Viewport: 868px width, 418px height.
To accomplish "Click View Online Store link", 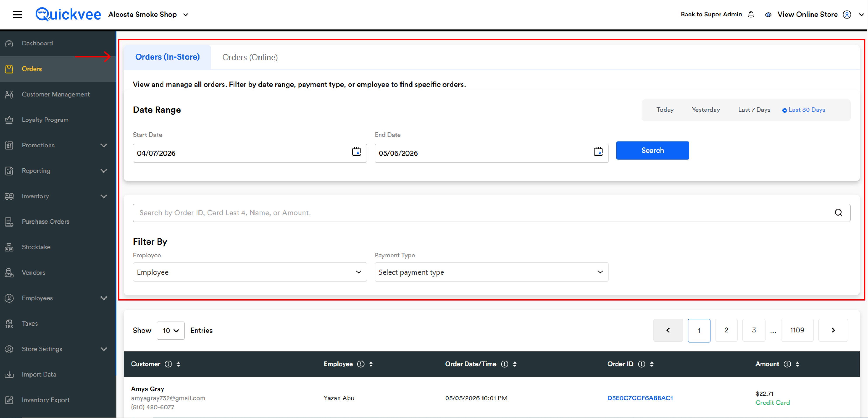I will click(807, 14).
